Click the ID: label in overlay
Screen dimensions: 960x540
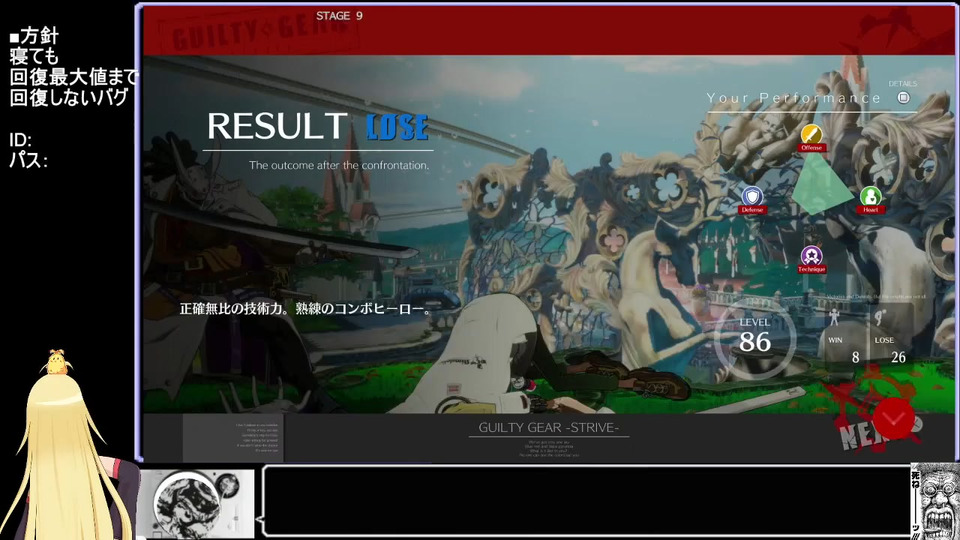pyautogui.click(x=20, y=140)
